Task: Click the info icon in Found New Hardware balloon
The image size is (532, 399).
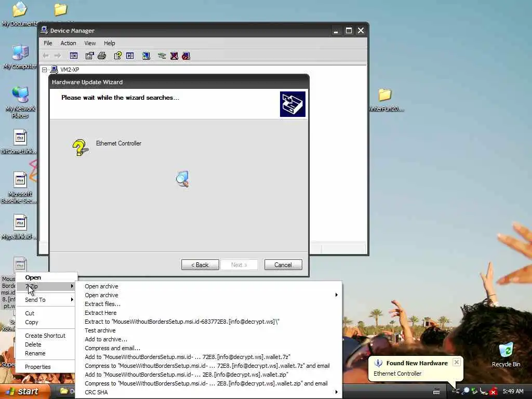Action: [378, 363]
